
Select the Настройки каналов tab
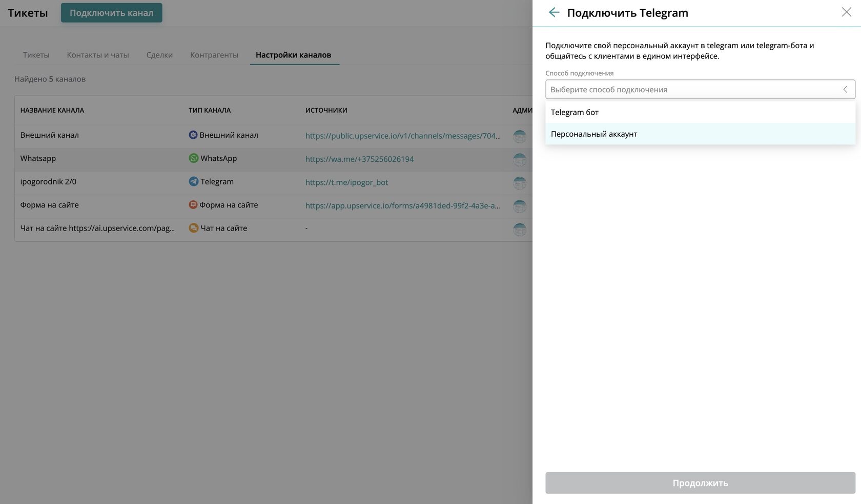coord(293,55)
